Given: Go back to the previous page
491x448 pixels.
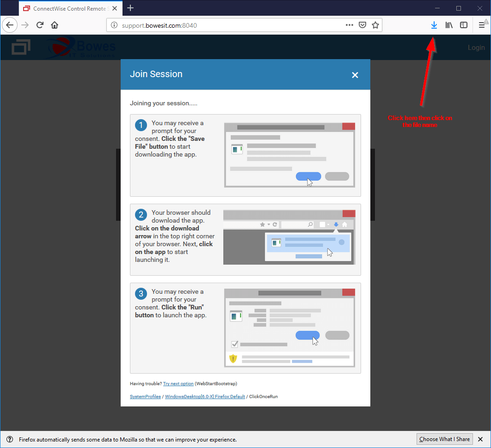Looking at the screenshot, I should 10,25.
